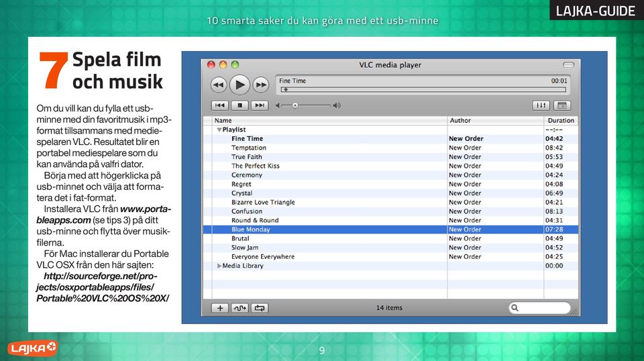Minimize VLC with the yellow button
Screen dimensions: 644x361
click(x=223, y=64)
